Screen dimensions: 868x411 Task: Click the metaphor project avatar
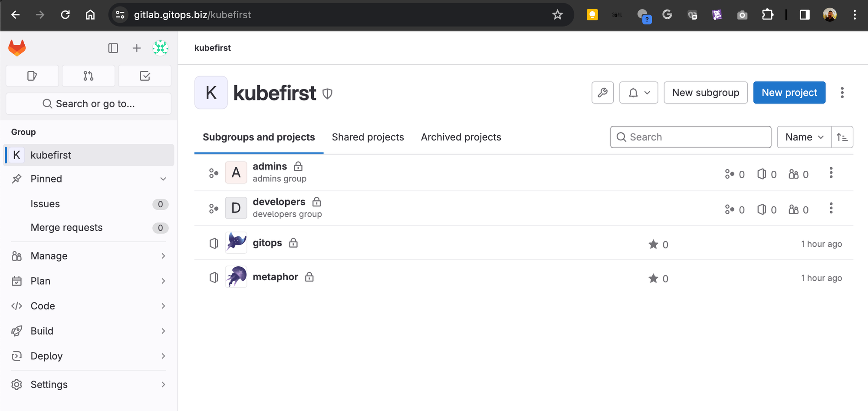(x=236, y=277)
